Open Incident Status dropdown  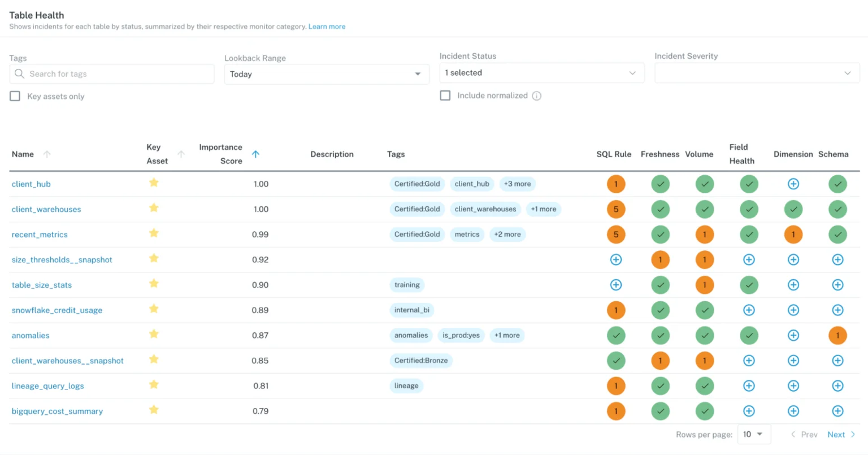click(542, 73)
